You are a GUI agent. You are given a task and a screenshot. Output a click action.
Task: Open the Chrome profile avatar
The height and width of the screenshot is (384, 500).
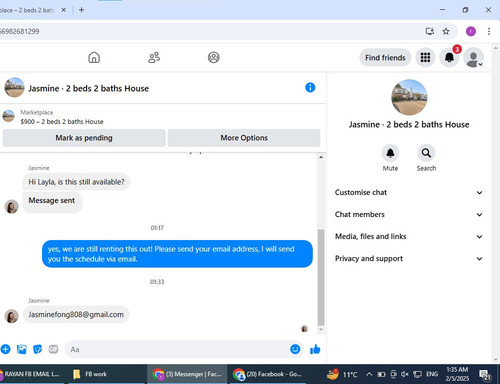(x=471, y=31)
